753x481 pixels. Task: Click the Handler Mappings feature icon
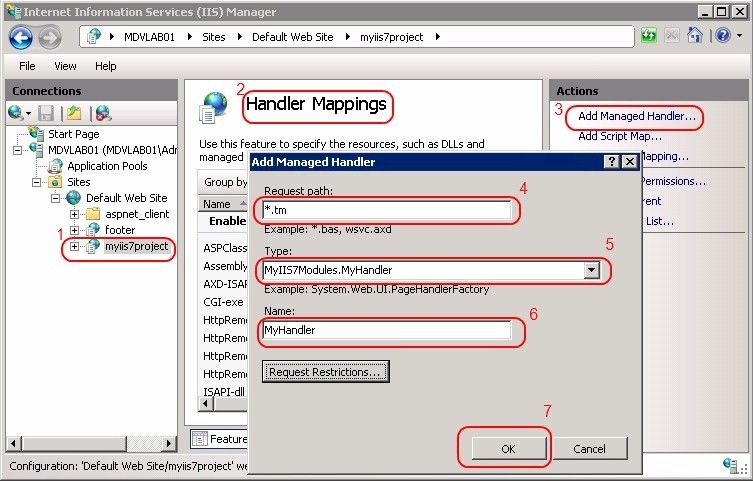(213, 107)
